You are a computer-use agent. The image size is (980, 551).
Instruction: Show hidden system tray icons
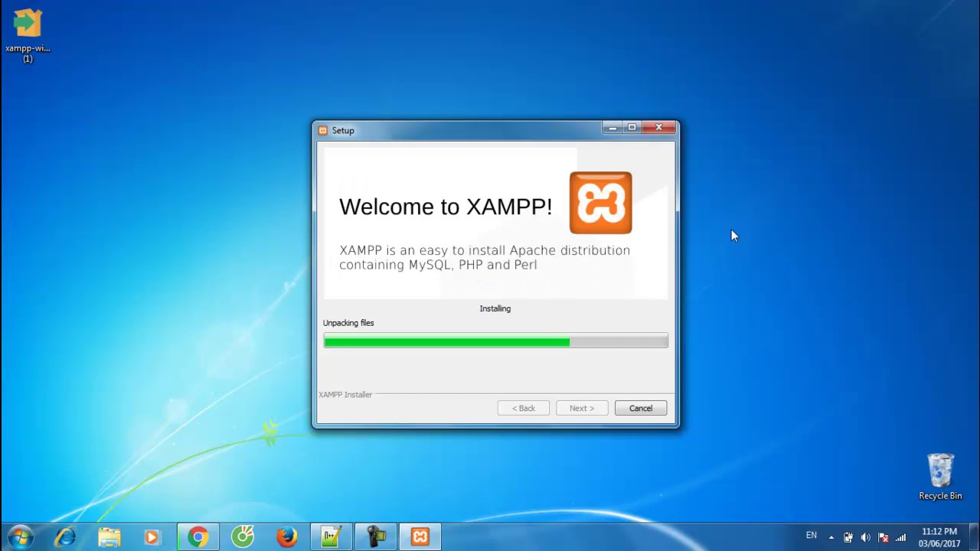point(831,537)
